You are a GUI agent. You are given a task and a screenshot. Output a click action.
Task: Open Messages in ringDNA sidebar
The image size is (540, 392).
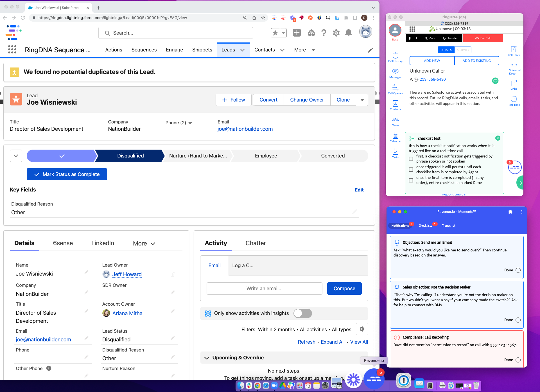click(x=395, y=73)
